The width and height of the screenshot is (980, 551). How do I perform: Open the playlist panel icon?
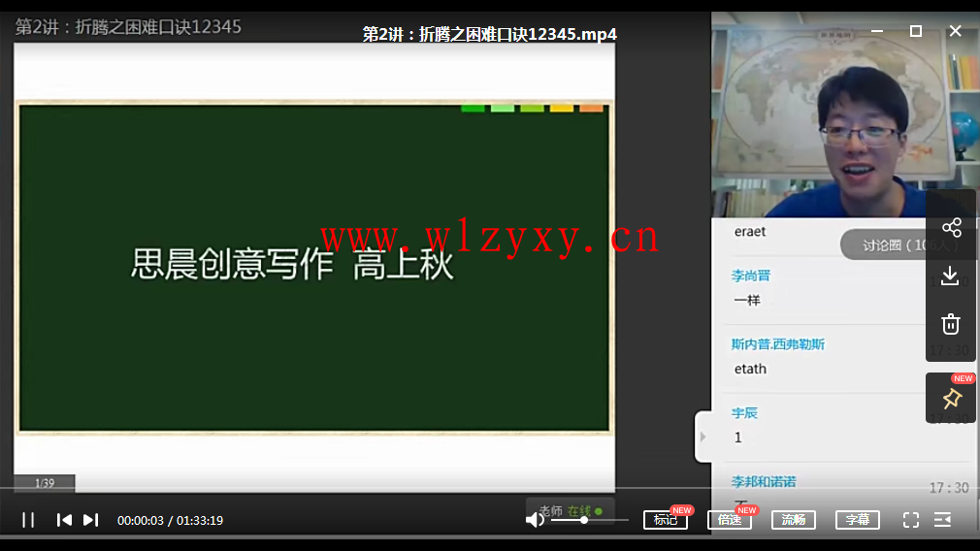(x=942, y=520)
